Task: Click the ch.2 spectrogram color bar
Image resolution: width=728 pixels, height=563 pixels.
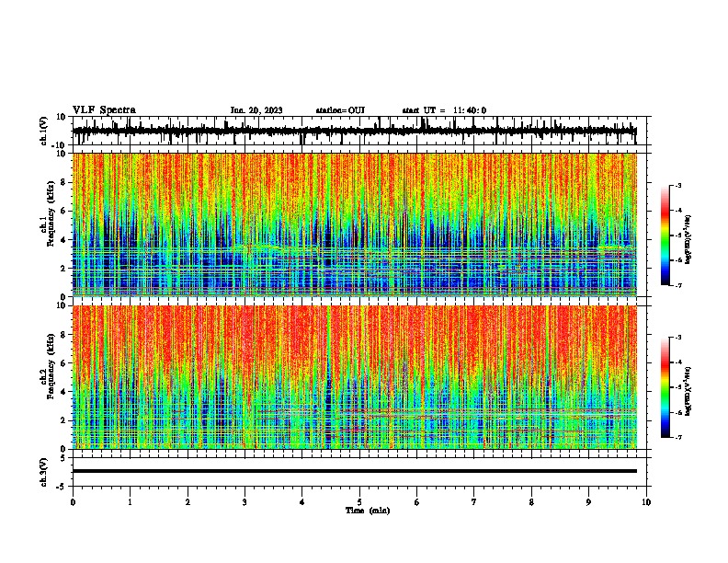Action: pos(665,387)
